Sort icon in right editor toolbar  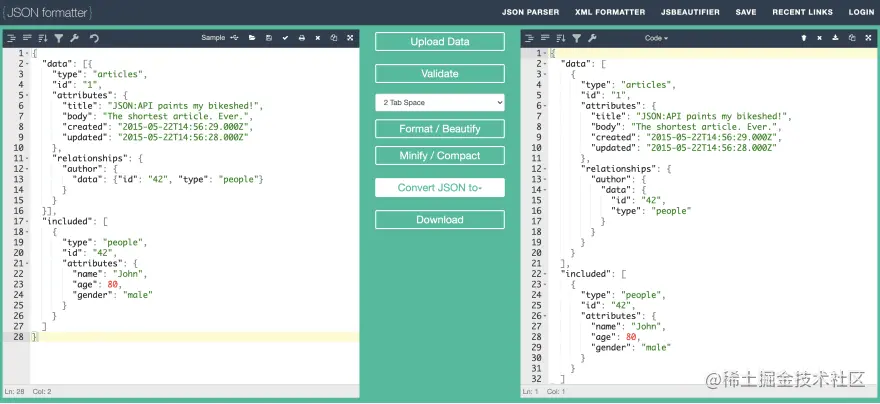click(561, 38)
